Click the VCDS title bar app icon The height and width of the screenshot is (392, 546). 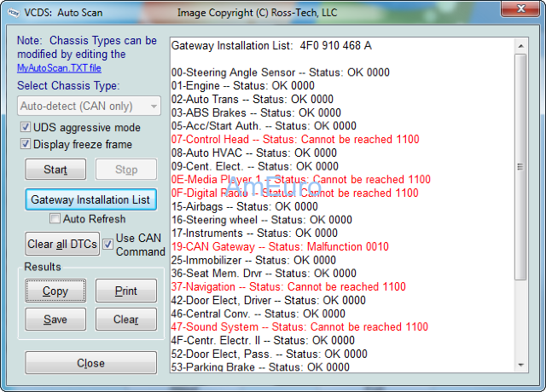14,13
